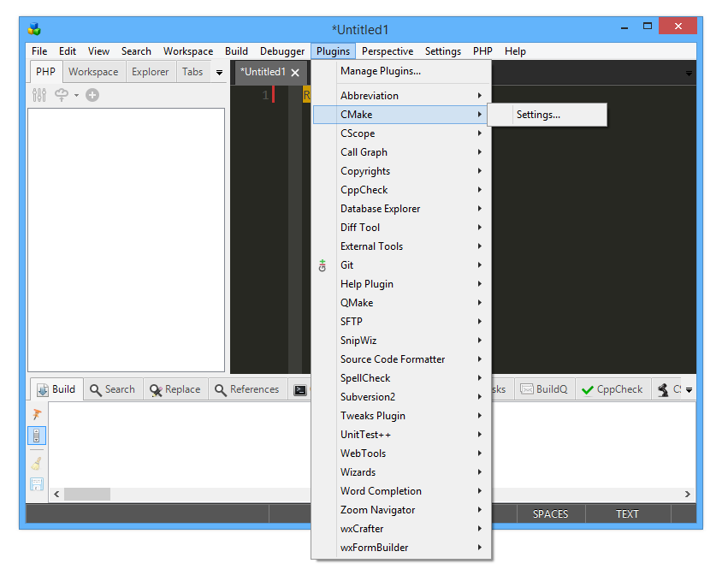Open output pane tabs overflow dropdown arrow
The image size is (728, 587).
click(x=689, y=390)
